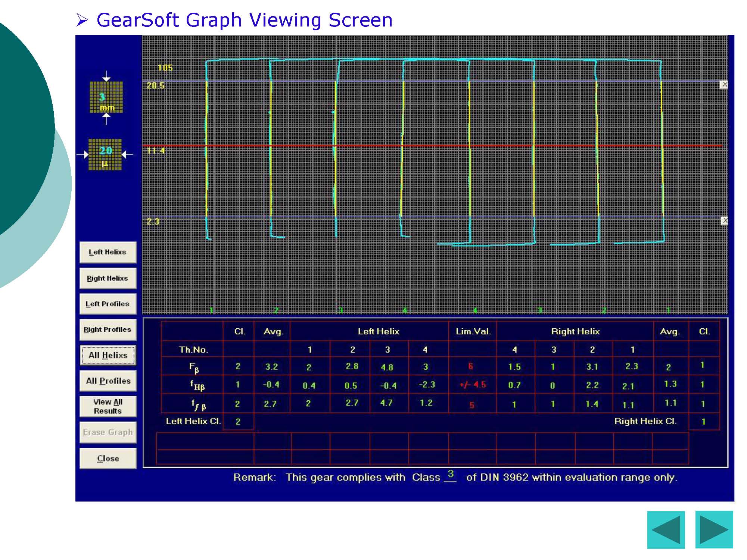
Task: Click the All Helixs button
Action: point(108,356)
